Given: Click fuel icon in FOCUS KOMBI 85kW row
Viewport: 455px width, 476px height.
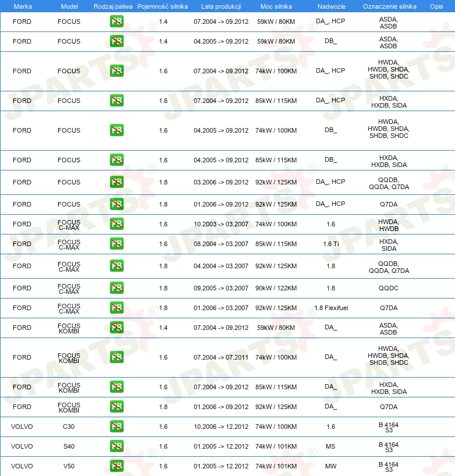Looking at the screenshot, I should tap(116, 387).
